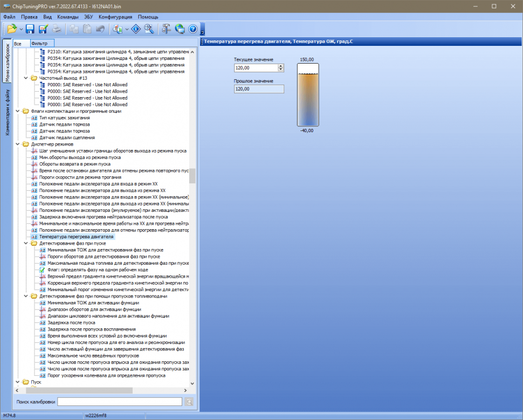Switch to the 'Комментарии к файлу' side tab
Screen dimensions: 523x420
8,112
